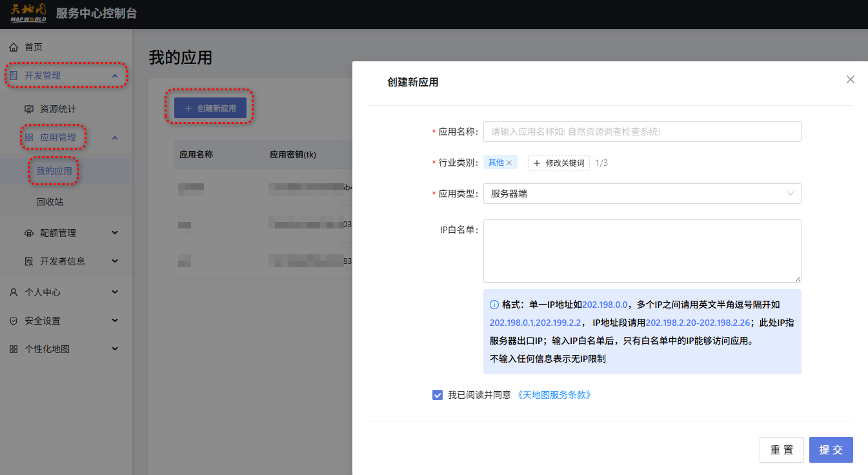The width and height of the screenshot is (868, 475).
Task: Remove the 其他 industry tag
Action: click(509, 163)
